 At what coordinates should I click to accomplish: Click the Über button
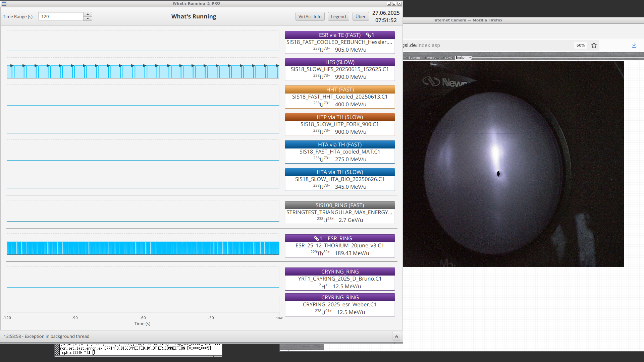[361, 16]
